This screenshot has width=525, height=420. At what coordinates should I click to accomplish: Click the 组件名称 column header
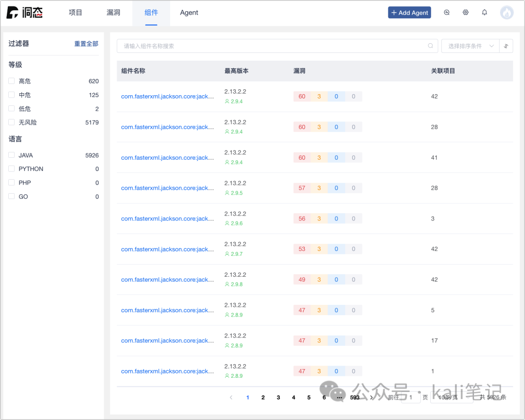coord(133,71)
